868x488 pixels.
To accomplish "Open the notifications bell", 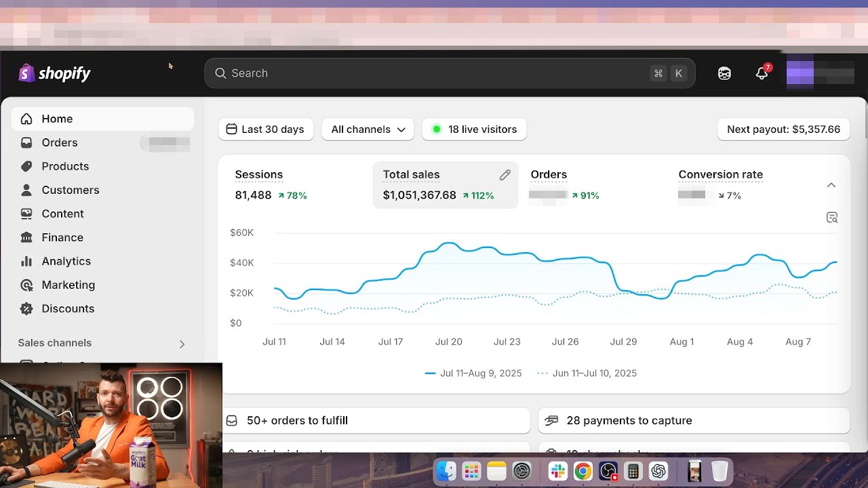I will (x=762, y=73).
